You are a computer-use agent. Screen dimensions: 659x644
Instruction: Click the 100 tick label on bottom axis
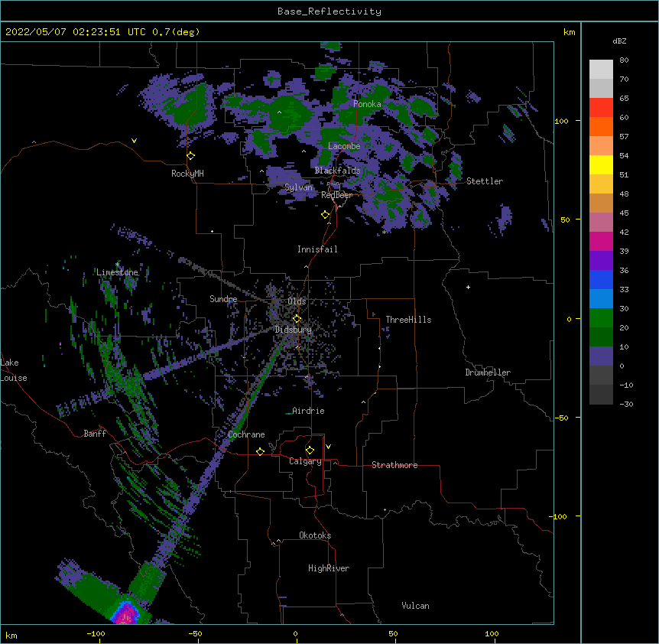click(x=492, y=634)
